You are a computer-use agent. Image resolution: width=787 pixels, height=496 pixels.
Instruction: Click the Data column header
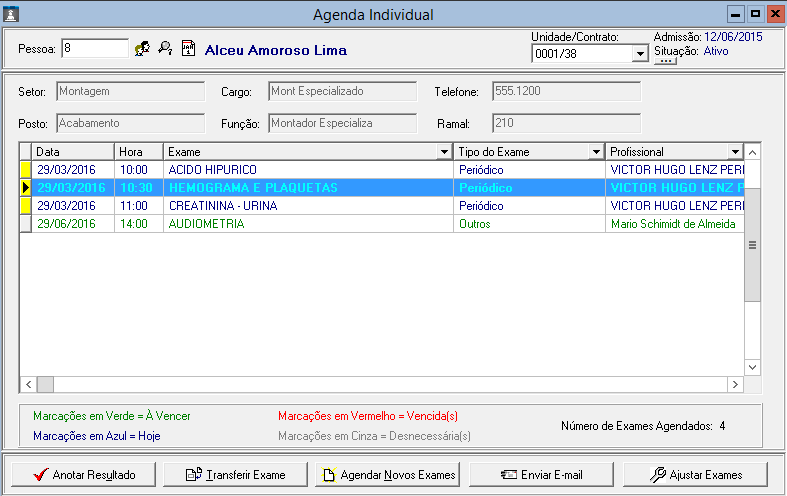[72, 152]
